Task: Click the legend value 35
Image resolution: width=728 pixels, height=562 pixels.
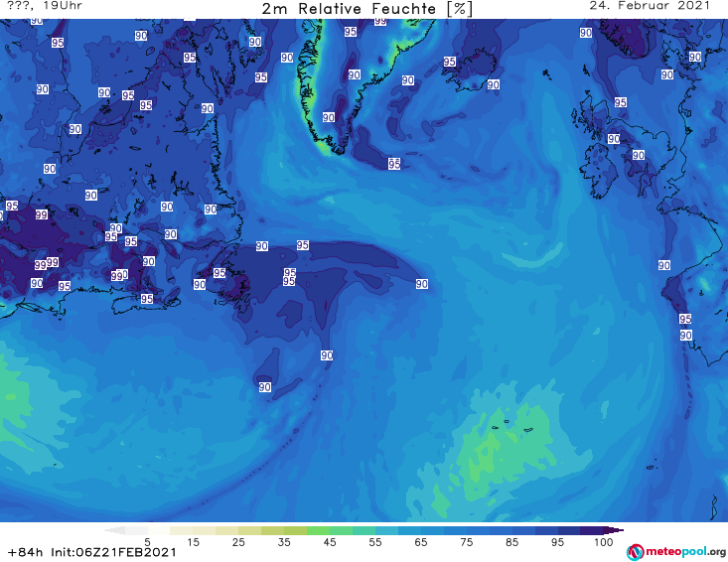Action: 284,542
